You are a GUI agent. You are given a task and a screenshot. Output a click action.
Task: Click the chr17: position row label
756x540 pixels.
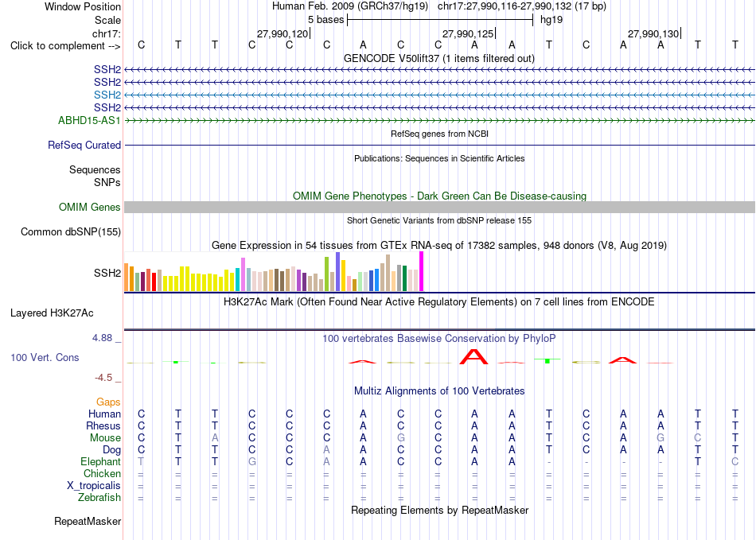pyautogui.click(x=106, y=33)
